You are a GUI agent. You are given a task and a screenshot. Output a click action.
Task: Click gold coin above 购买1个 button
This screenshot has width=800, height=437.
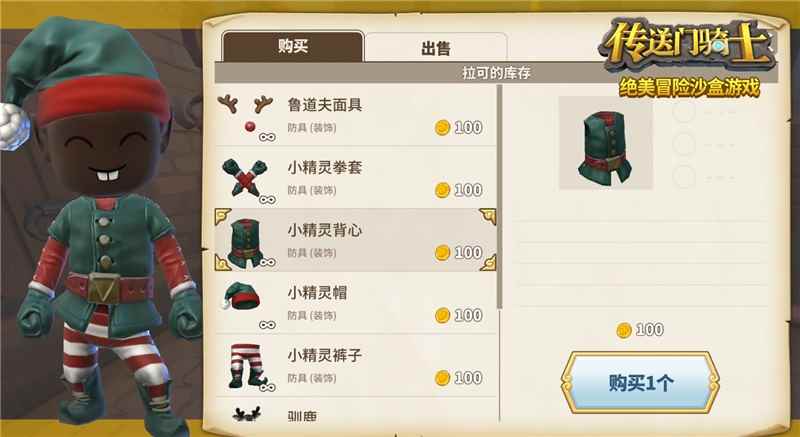click(x=623, y=330)
